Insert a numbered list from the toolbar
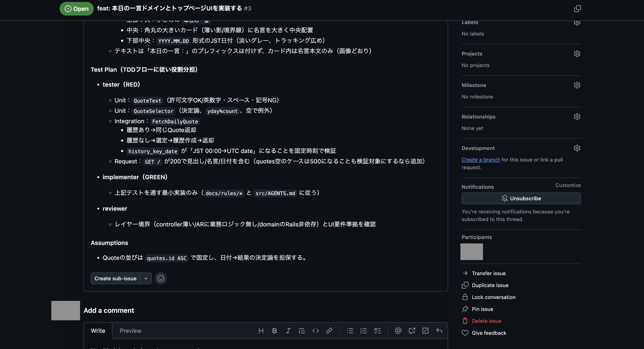644x349 pixels. 363,331
